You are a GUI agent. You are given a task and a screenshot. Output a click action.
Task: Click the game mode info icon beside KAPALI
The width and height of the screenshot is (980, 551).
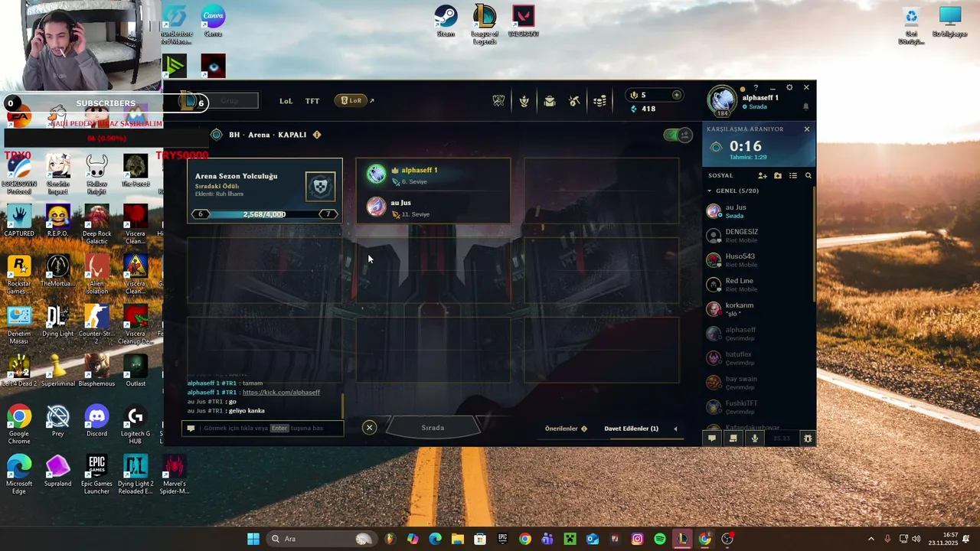pyautogui.click(x=317, y=135)
